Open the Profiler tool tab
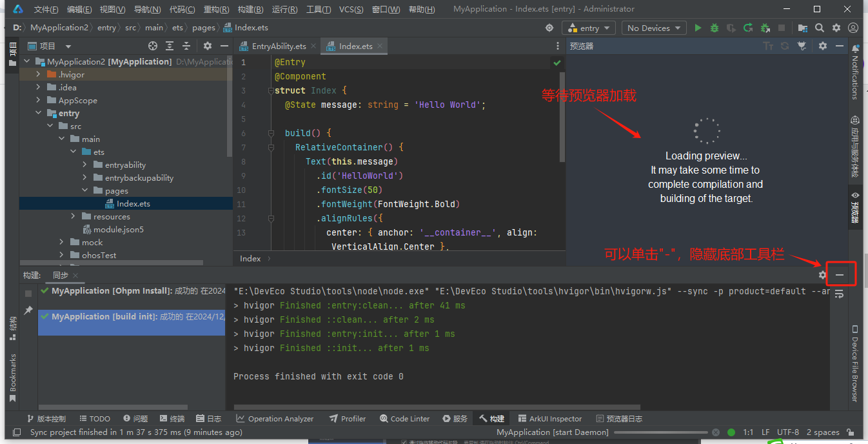This screenshot has width=868, height=444. (x=347, y=419)
